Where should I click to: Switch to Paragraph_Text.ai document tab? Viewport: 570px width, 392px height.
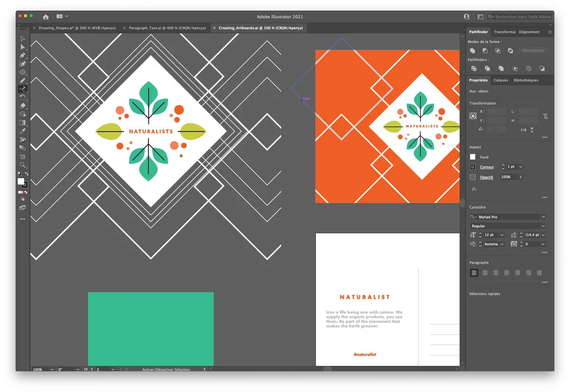167,28
